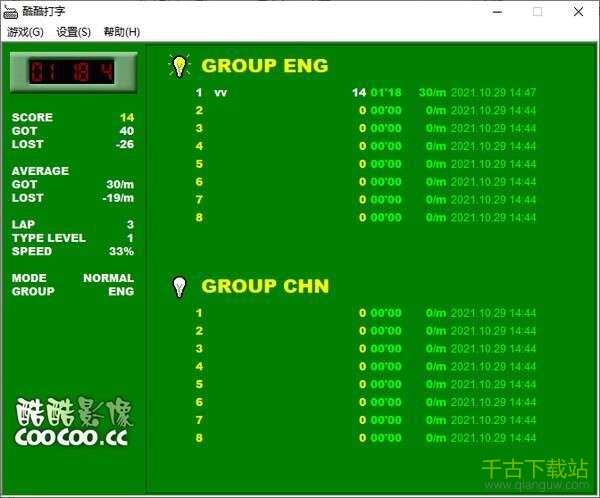This screenshot has width=600, height=498.
Task: Click the red LED timer display
Action: [x=72, y=72]
